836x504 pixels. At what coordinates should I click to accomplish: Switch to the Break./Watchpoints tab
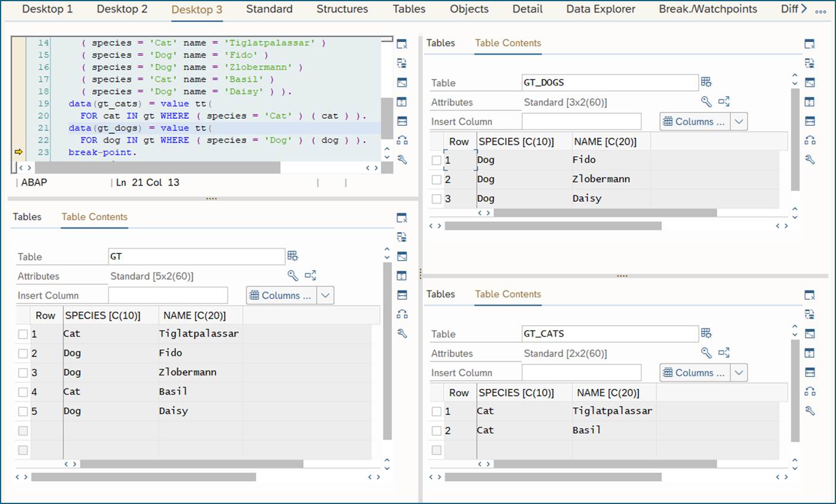(708, 9)
